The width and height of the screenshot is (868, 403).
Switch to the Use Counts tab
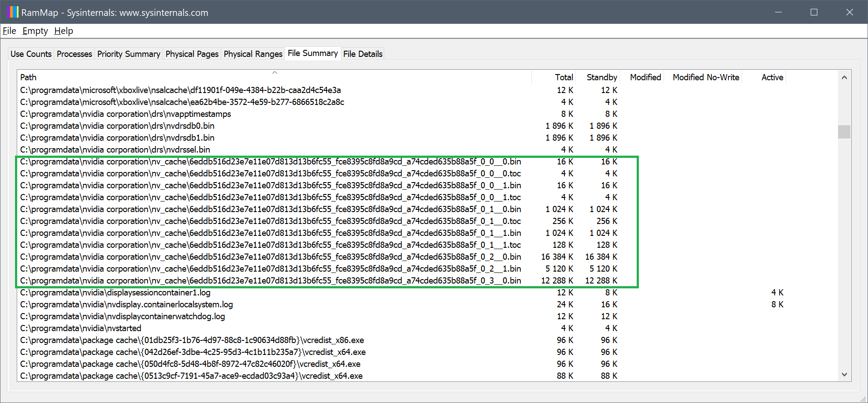point(31,54)
